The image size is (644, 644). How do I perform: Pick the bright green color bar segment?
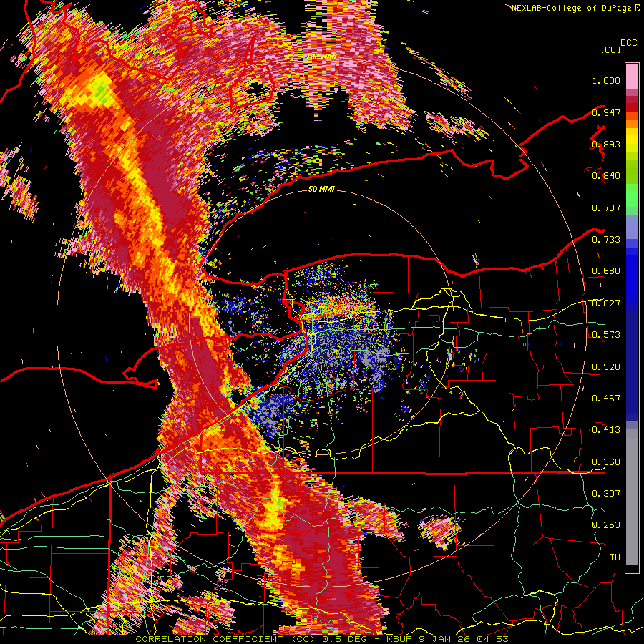pos(632,195)
